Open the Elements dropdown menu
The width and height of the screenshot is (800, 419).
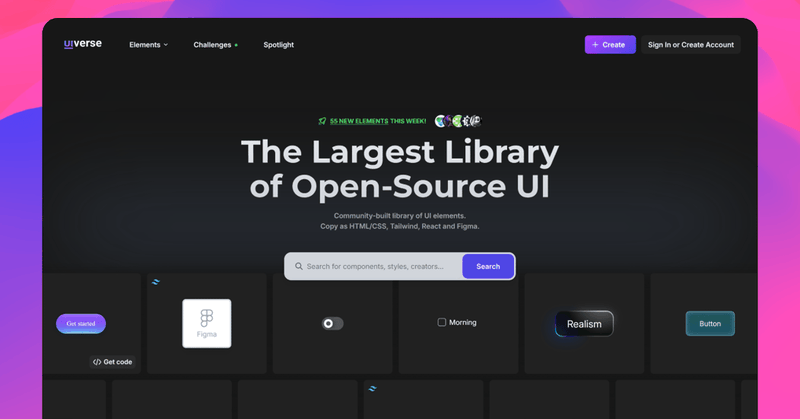(x=148, y=45)
